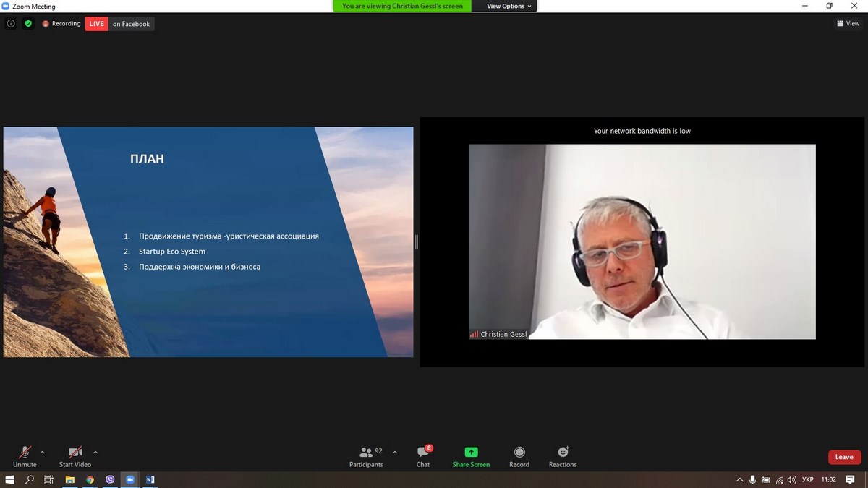The width and height of the screenshot is (868, 488).
Task: Click the divider handle between slide and video
Action: [x=417, y=242]
